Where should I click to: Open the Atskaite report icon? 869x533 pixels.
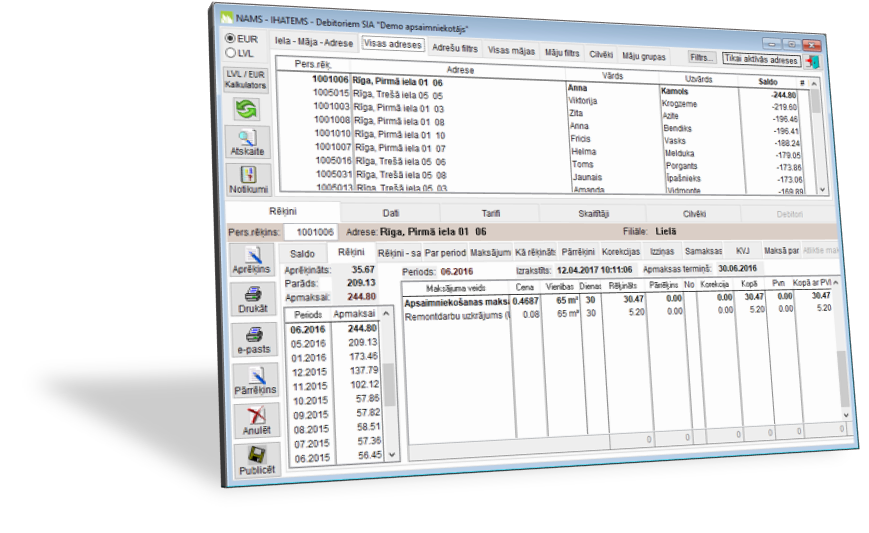247,141
